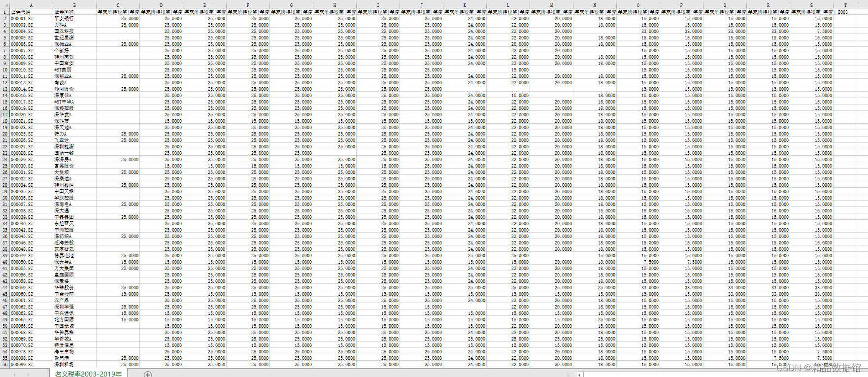Viewport: 868px width, 377px height.
Task: Click the 华锦股份 cell
Action: [75, 287]
